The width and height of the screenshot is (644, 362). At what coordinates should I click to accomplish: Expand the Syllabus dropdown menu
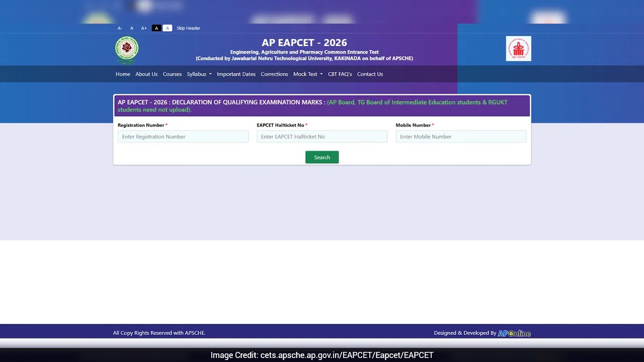tap(199, 74)
